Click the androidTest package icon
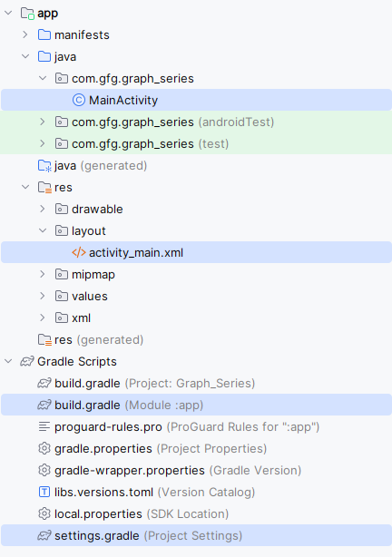The width and height of the screenshot is (392, 557). [62, 122]
